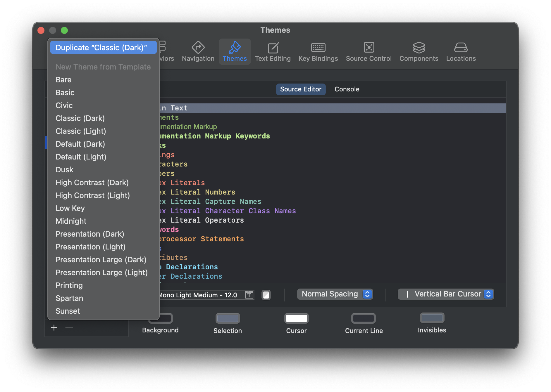
Task: Choose the Basic theme template
Action: coord(104,93)
